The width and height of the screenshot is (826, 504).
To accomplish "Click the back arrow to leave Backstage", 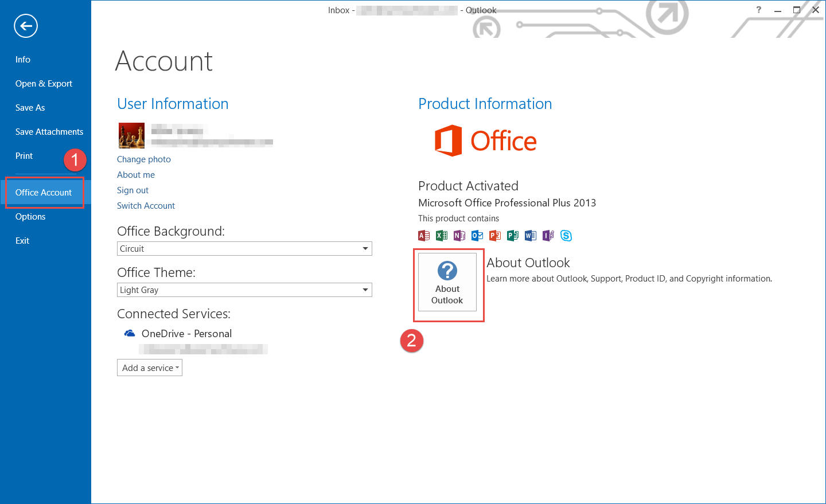I will tap(26, 26).
